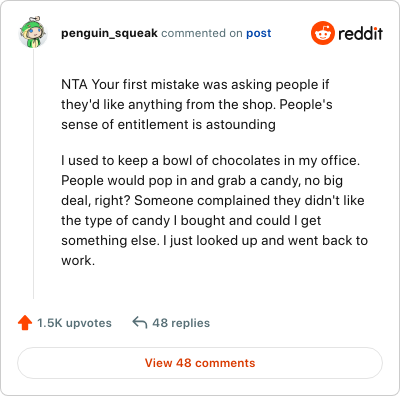Click the reddit wordmark text

click(361, 34)
